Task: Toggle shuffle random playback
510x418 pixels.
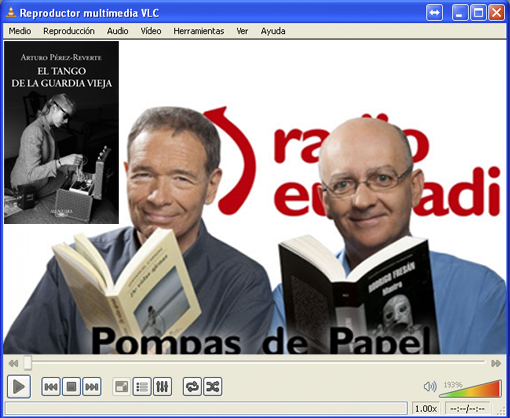Action: coord(213,387)
